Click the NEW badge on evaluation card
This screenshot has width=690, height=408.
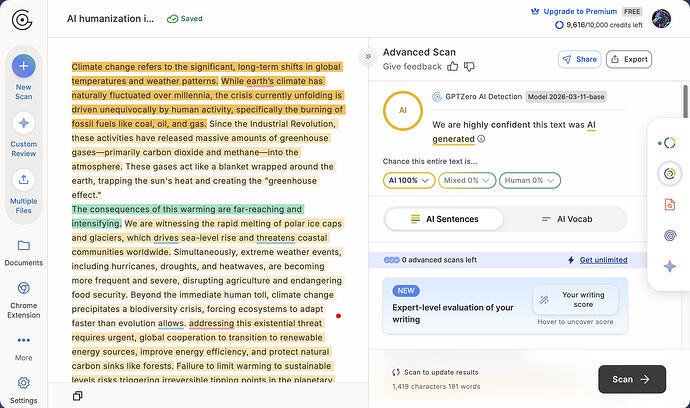click(x=406, y=291)
